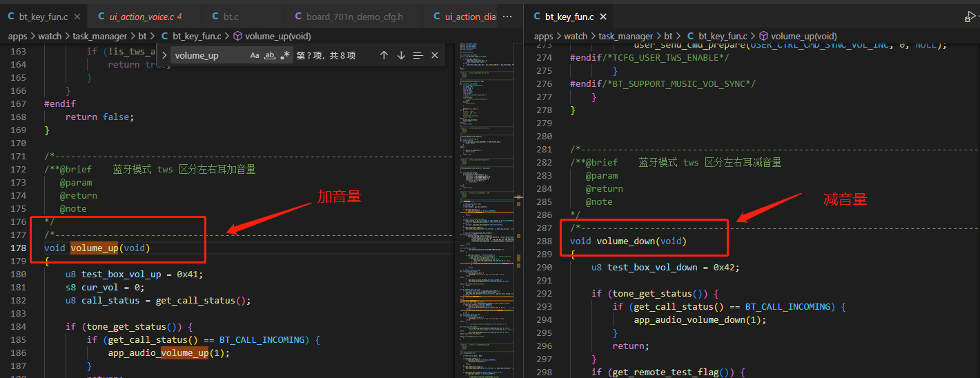
Task: Click 'BT_CALL_INCOMING' on line 185
Action: coord(262,339)
